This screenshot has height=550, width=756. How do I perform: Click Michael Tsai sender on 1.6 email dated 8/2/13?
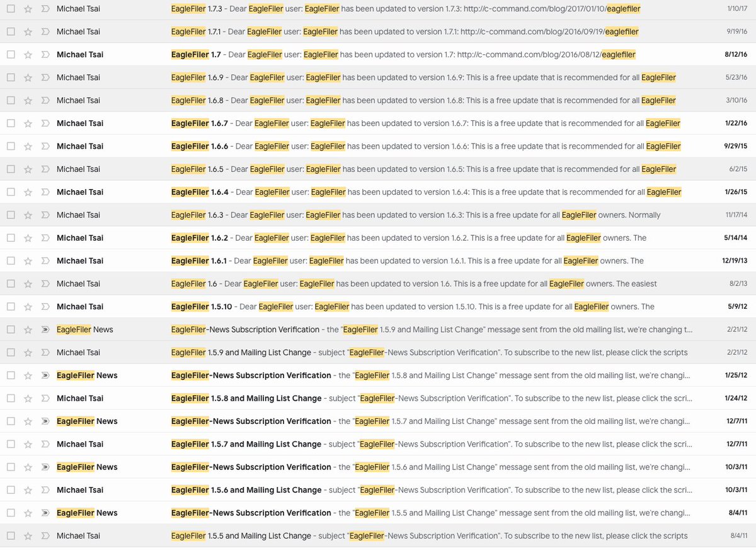tap(78, 284)
